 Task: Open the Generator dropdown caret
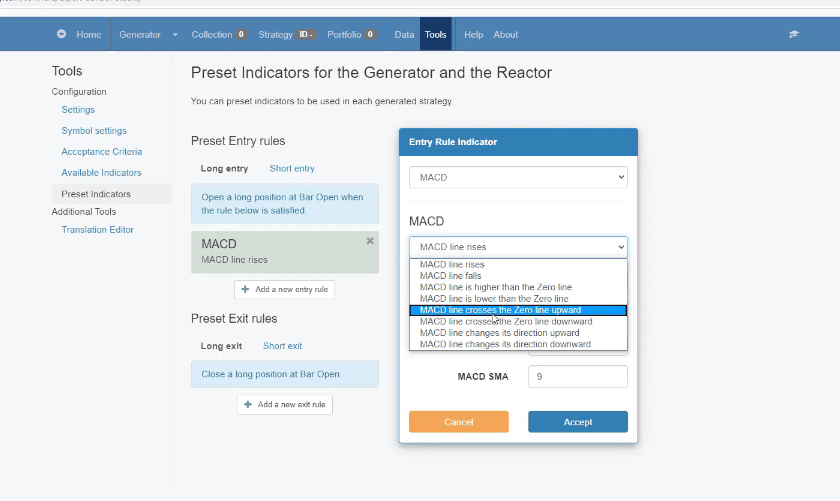(x=175, y=34)
